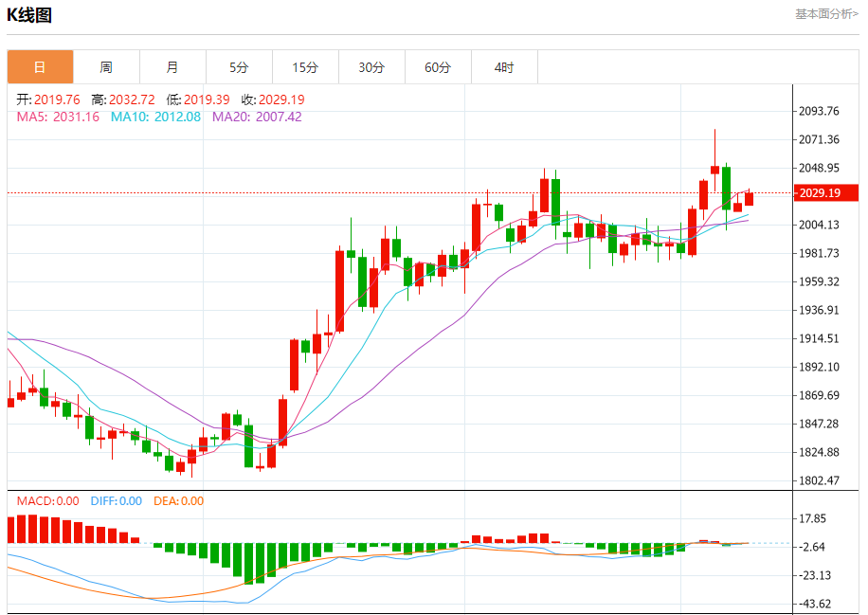Click the 1981.73 price axis label
The width and height of the screenshot is (868, 615).
819,253
